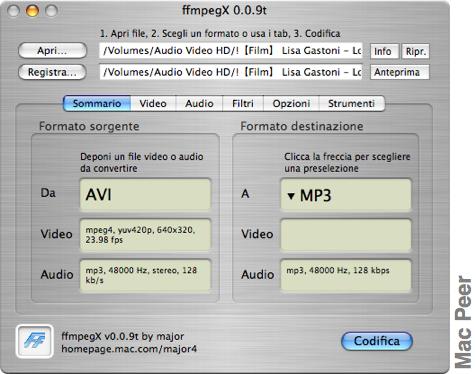Open the Video tab

point(153,103)
